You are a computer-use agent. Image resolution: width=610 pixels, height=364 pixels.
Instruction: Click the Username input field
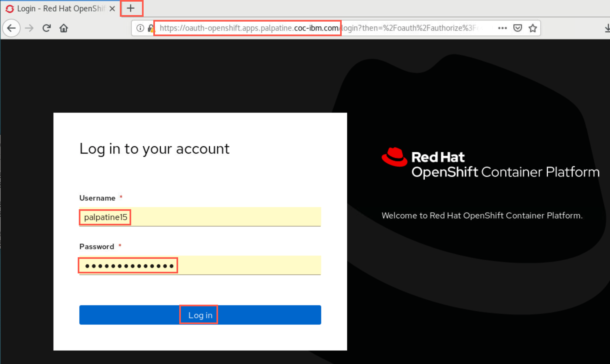[x=200, y=217]
